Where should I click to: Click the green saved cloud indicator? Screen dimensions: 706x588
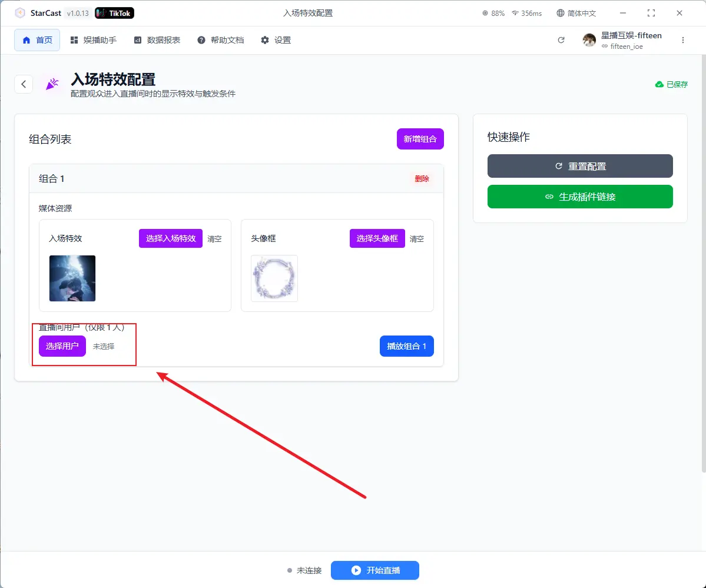tap(671, 84)
